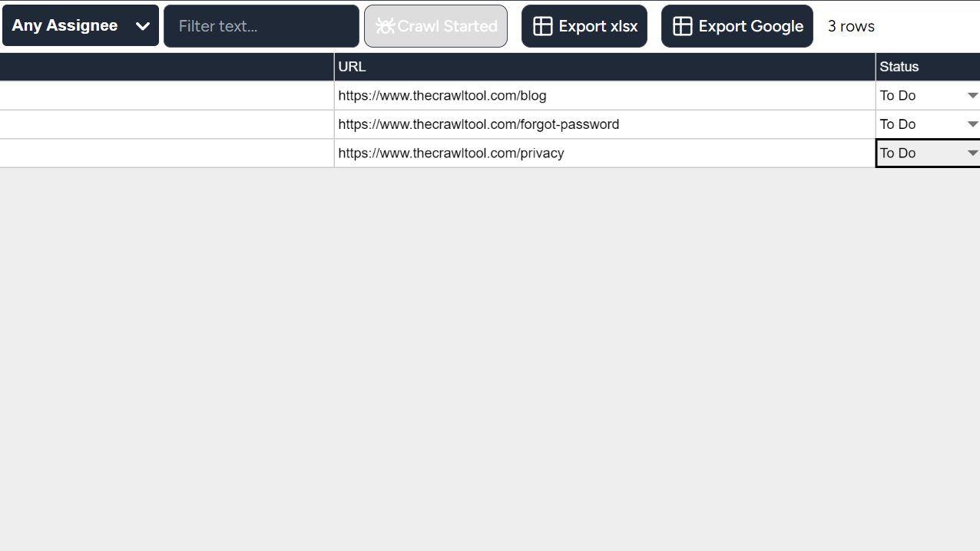
Task: Focus the Filter text input field
Action: click(261, 26)
